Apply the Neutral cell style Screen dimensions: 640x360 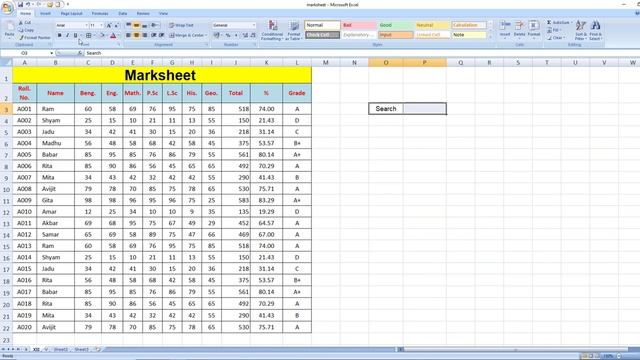(432, 25)
